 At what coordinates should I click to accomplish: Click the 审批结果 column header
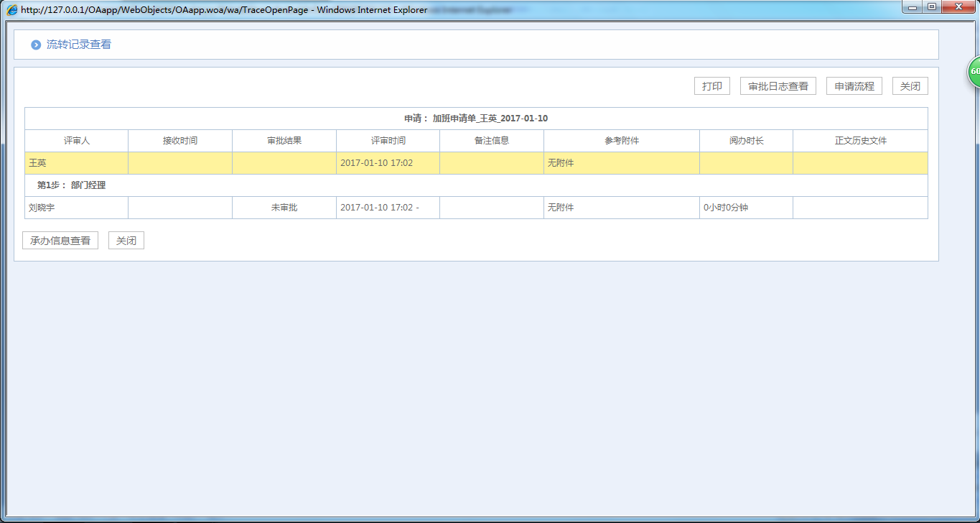click(x=284, y=141)
